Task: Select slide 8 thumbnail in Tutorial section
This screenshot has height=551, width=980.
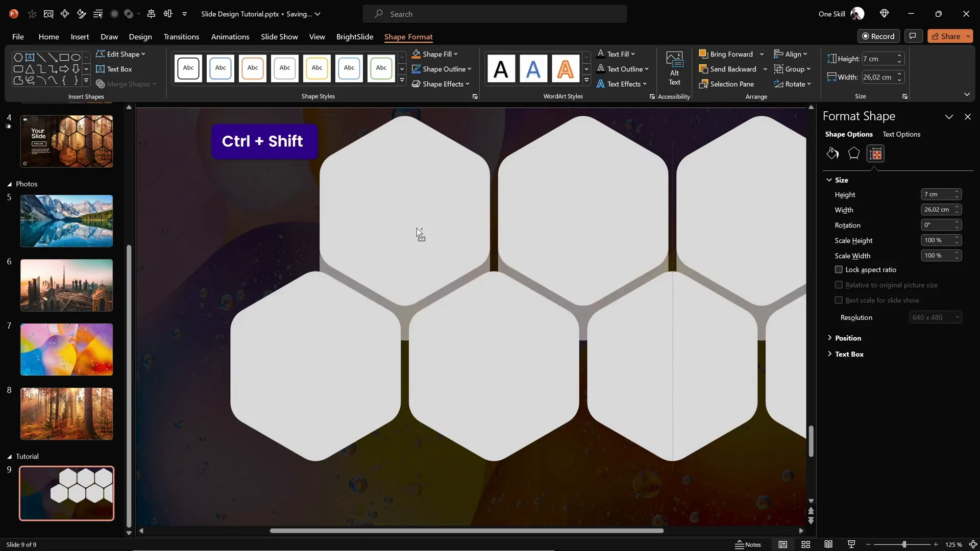Action: pyautogui.click(x=66, y=413)
